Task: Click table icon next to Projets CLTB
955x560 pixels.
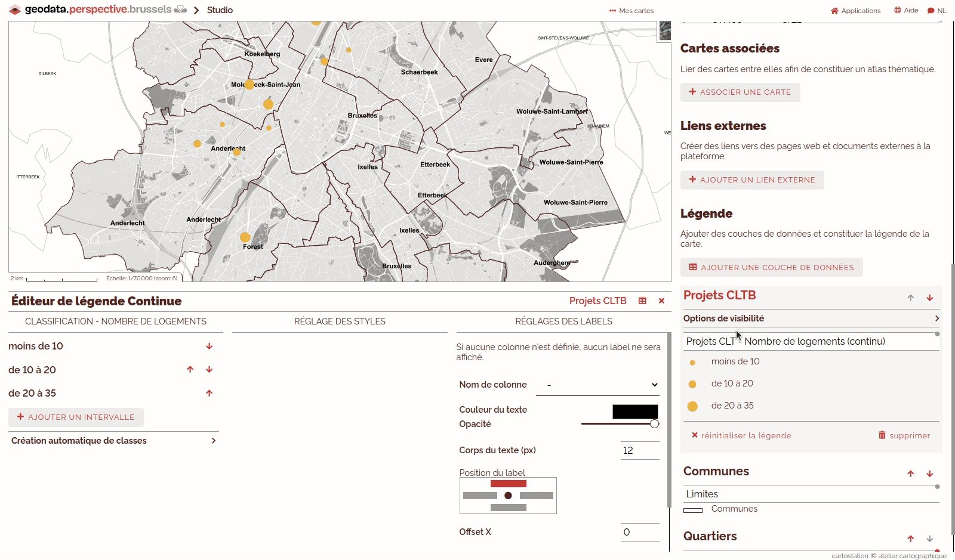Action: point(642,301)
